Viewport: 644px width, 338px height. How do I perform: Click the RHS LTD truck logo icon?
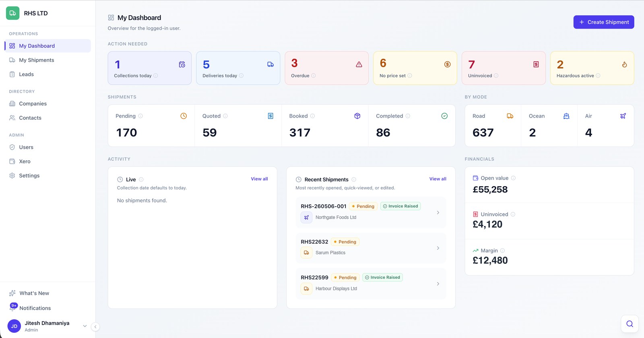pyautogui.click(x=12, y=13)
